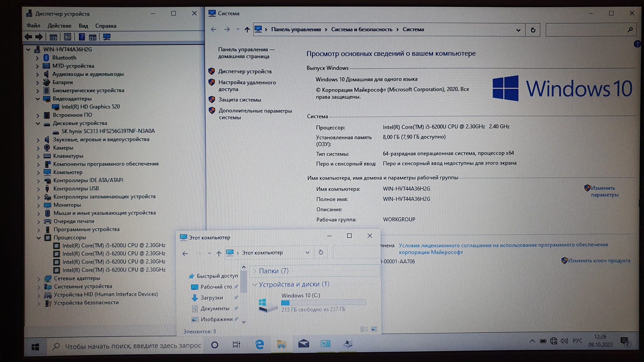Open the Защита системы link
The height and width of the screenshot is (362, 644).
pos(240,100)
